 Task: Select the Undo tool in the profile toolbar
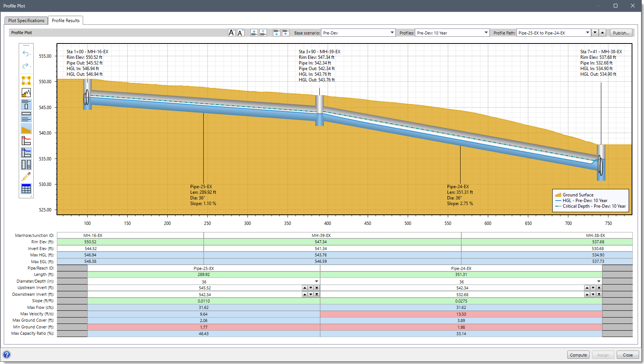pyautogui.click(x=26, y=54)
